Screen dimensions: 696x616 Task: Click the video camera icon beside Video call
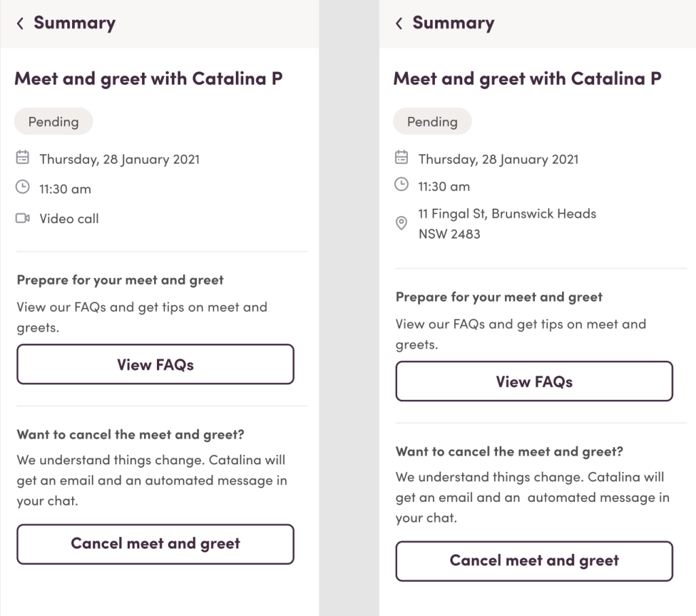[x=22, y=218]
